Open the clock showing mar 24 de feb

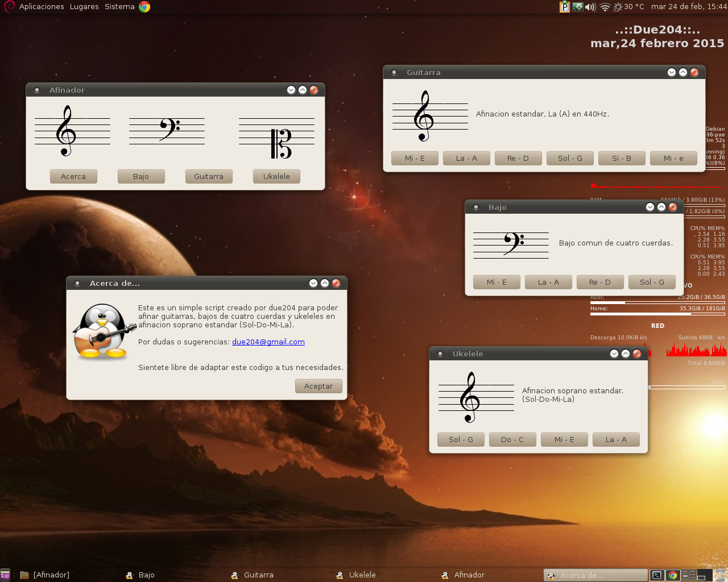(689, 7)
